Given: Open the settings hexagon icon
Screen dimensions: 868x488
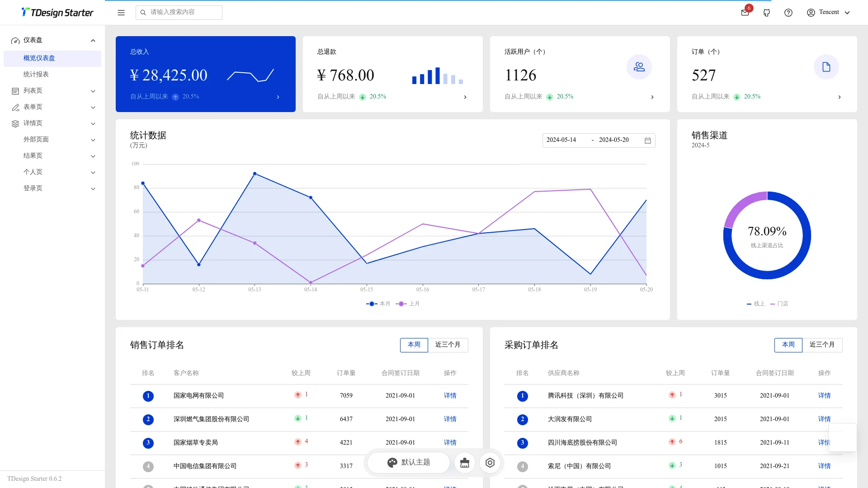Looking at the screenshot, I should (x=490, y=463).
